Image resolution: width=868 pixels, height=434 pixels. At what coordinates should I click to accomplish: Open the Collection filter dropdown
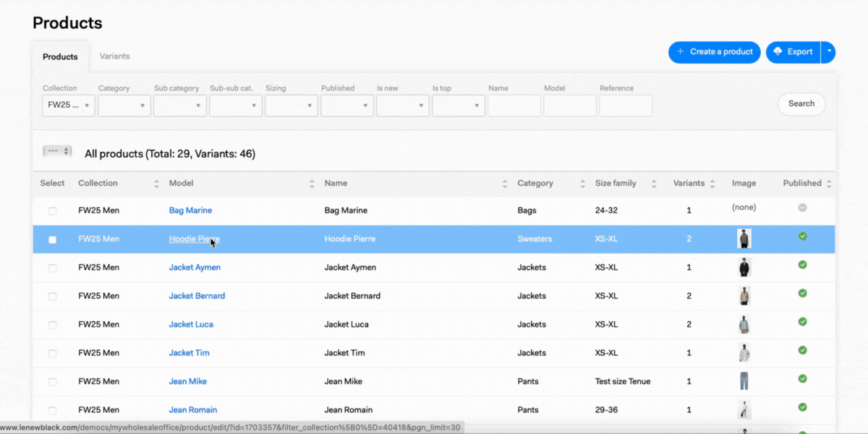coord(69,106)
